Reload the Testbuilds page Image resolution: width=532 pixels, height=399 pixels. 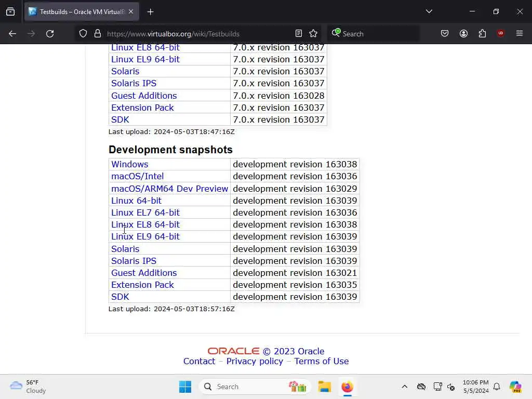(50, 34)
